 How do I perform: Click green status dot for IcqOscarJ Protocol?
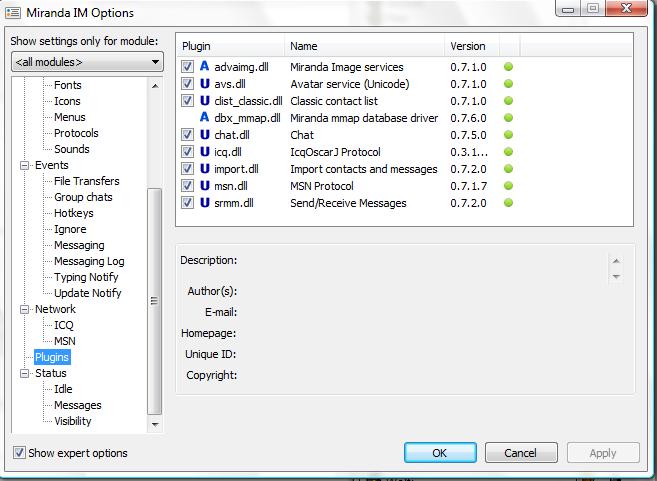pos(508,152)
